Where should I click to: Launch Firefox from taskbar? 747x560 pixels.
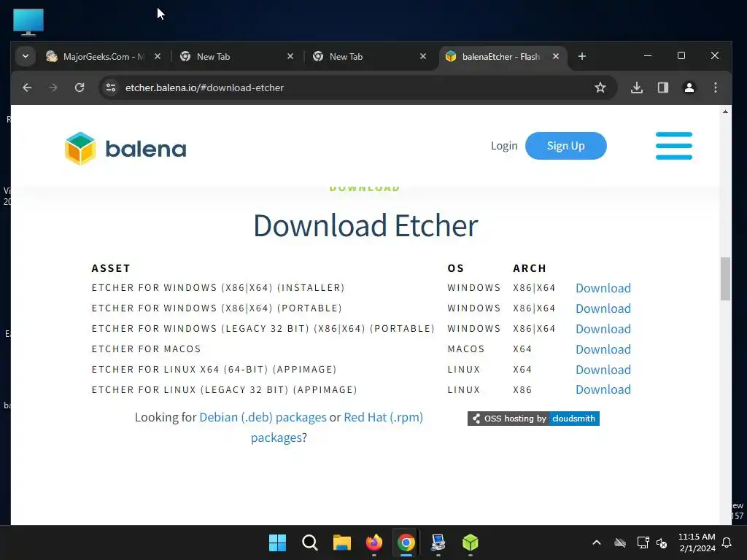[x=374, y=542]
